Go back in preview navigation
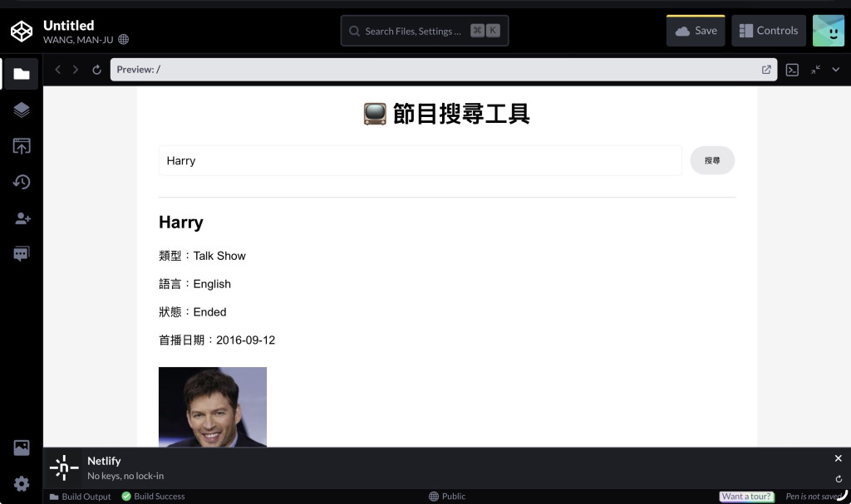Screen dimensions: 851x504 [57, 70]
